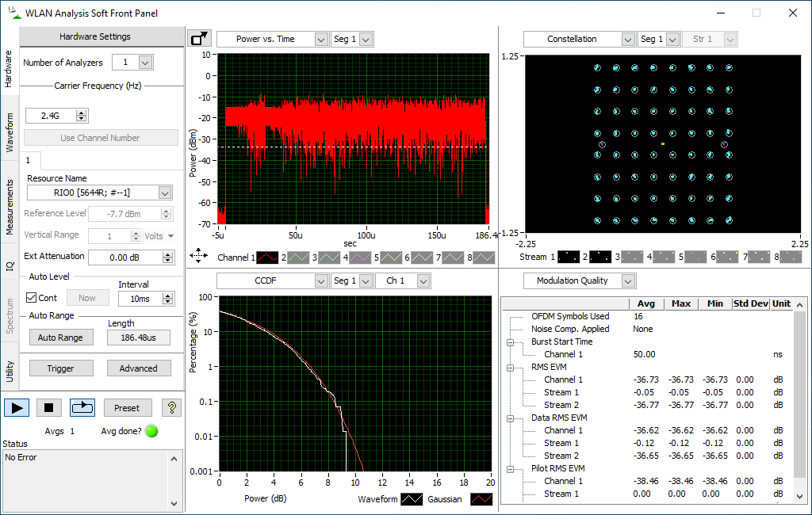Click the Stream 1 constellation legend icon
Image resolution: width=812 pixels, height=515 pixels.
[569, 257]
